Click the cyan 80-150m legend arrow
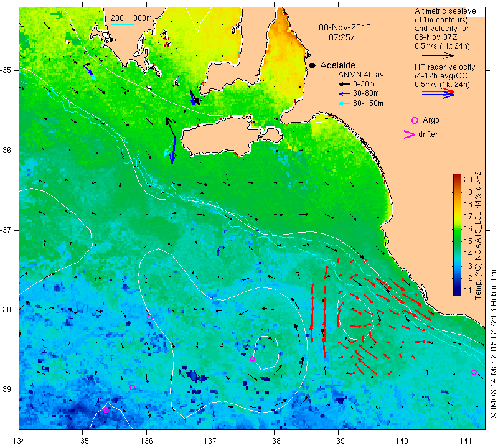The width and height of the screenshot is (498, 448). click(344, 103)
